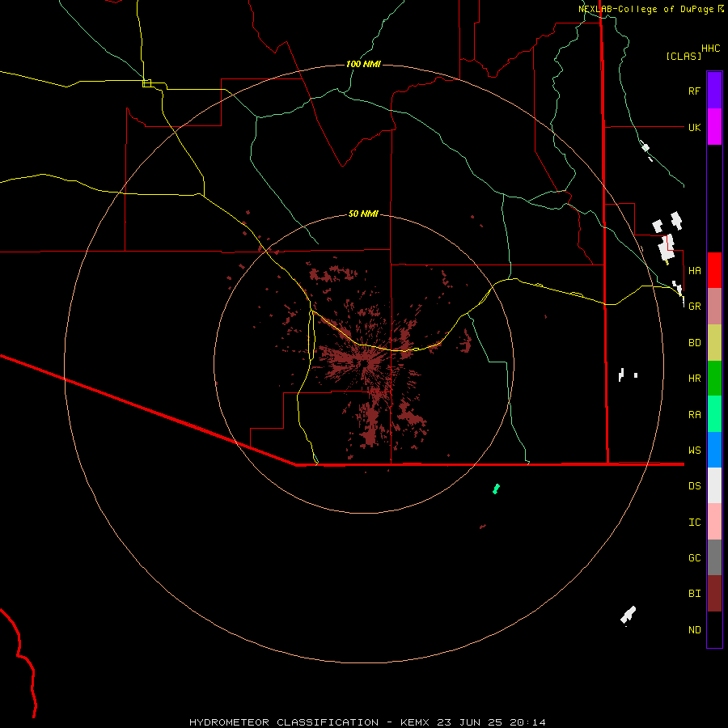Screen dimensions: 728x728
Task: Click the HR legend label
Action: (x=694, y=379)
